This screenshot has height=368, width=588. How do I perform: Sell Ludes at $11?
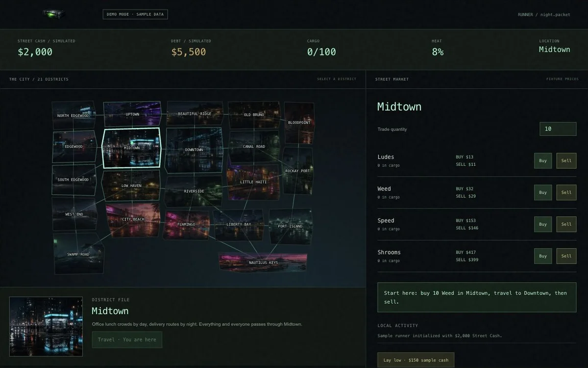click(x=566, y=160)
